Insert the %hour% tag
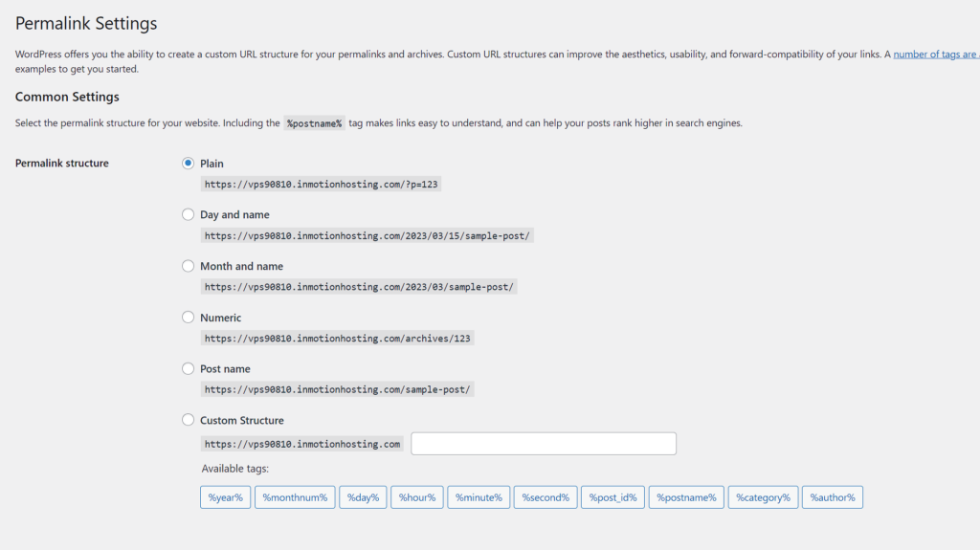980x550 pixels. 416,497
